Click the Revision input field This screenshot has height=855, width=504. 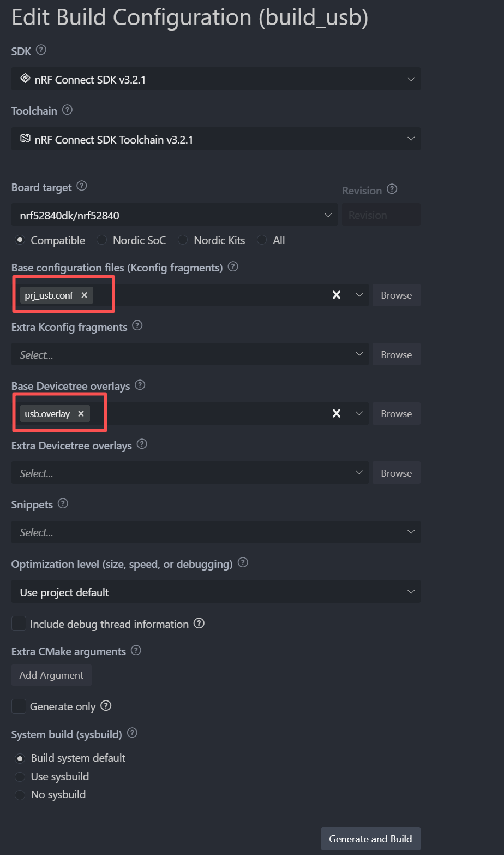point(381,215)
